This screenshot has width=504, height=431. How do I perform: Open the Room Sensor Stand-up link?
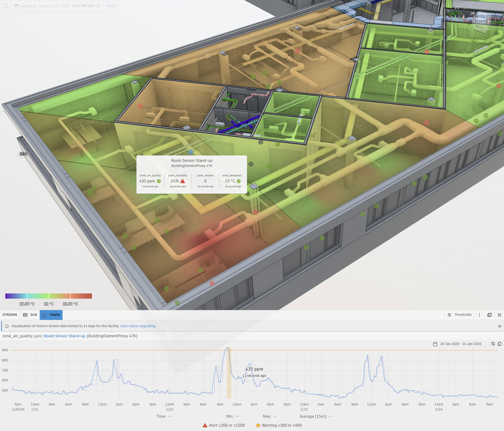point(64,336)
